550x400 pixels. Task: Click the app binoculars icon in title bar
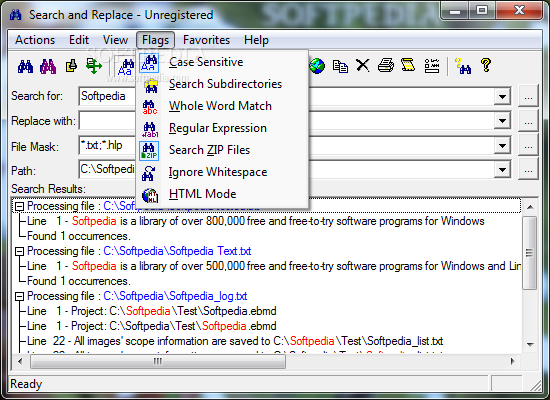[15, 15]
